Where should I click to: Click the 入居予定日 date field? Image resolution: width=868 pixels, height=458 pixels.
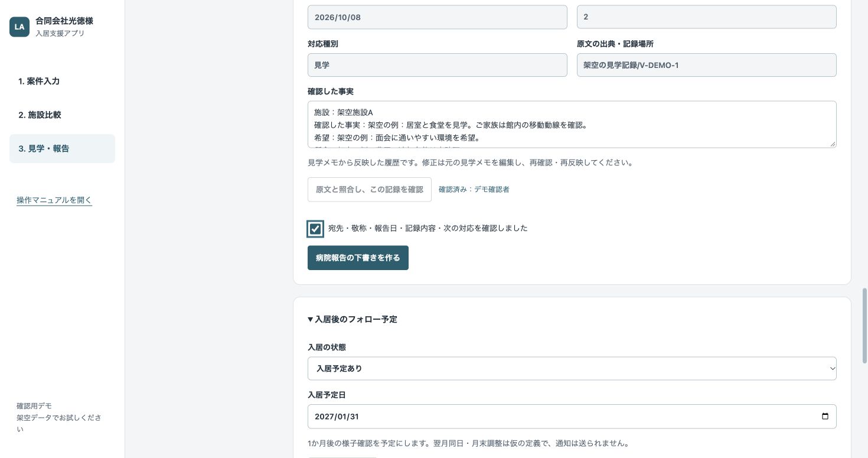[x=572, y=416]
